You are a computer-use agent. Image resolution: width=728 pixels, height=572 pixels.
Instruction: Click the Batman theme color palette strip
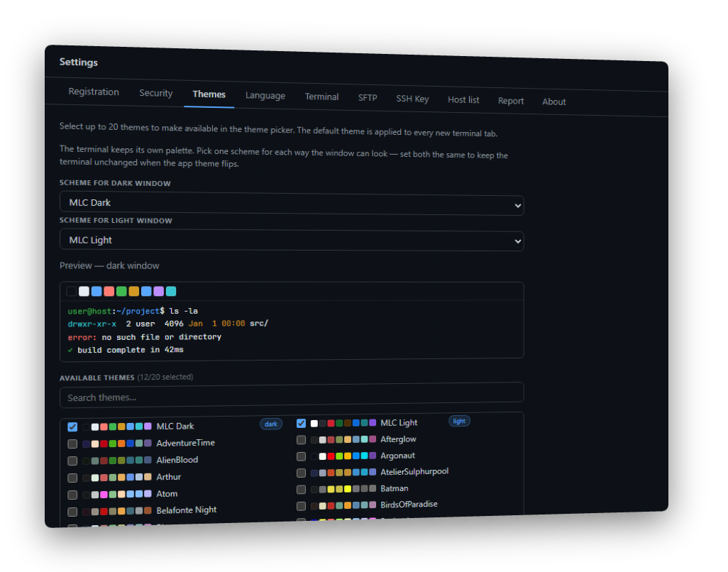tap(343, 489)
